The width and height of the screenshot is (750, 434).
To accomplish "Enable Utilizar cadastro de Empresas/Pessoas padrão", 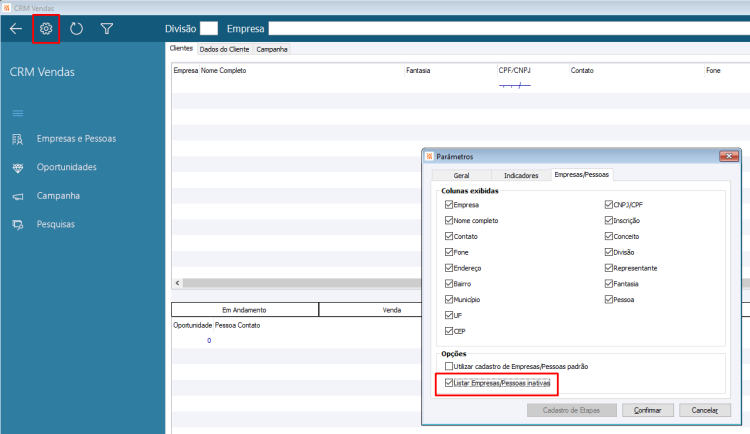I will (x=449, y=367).
